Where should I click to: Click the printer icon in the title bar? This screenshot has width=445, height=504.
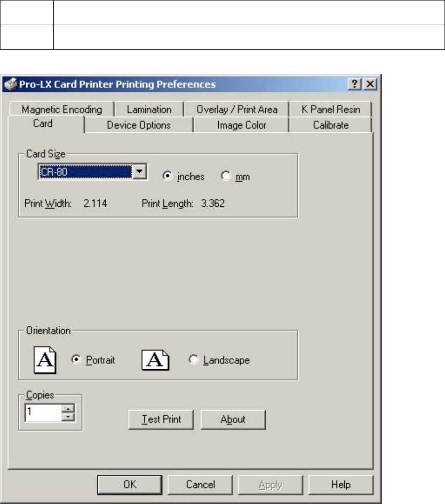click(x=10, y=84)
